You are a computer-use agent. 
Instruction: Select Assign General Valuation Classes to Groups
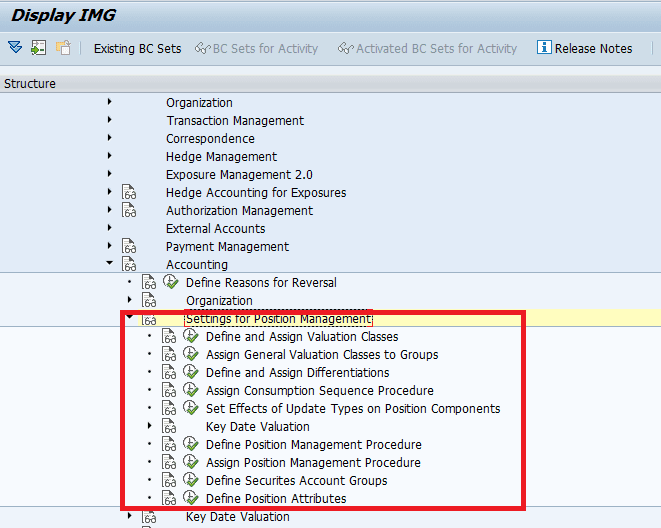tap(321, 355)
